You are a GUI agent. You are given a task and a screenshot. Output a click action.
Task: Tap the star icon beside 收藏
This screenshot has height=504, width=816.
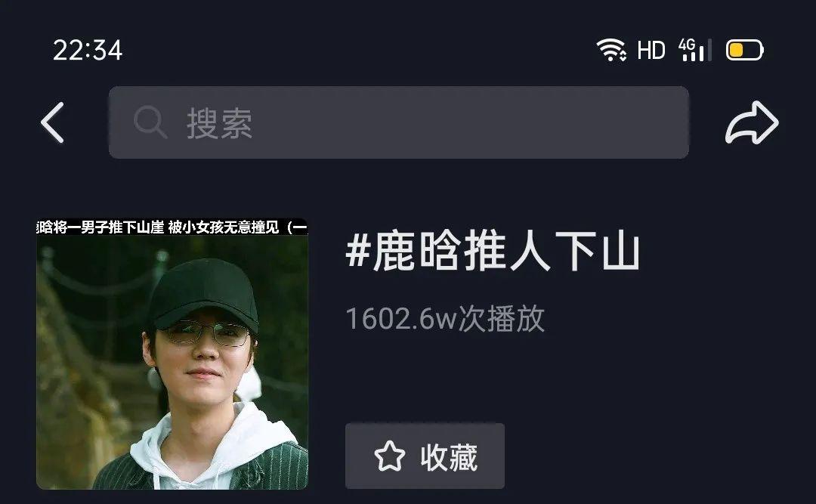point(389,456)
